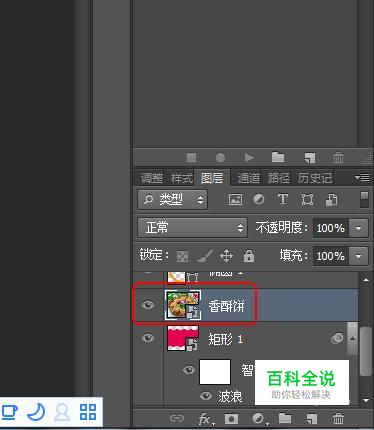Switch to the 样式 tab

click(182, 178)
